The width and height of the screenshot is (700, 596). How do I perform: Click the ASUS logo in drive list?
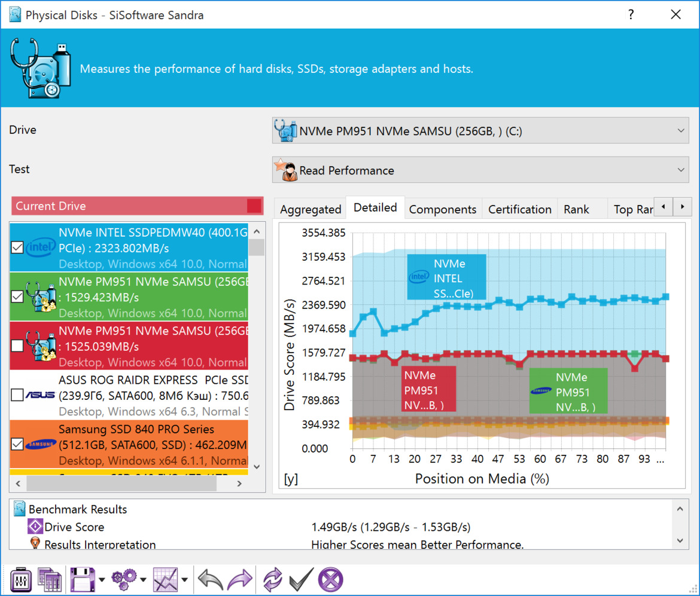click(x=40, y=395)
